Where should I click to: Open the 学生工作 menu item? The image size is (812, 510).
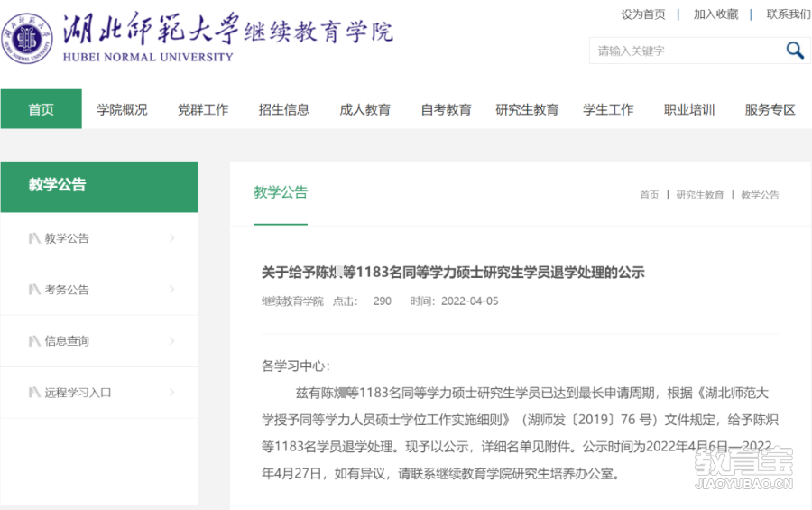pos(608,109)
